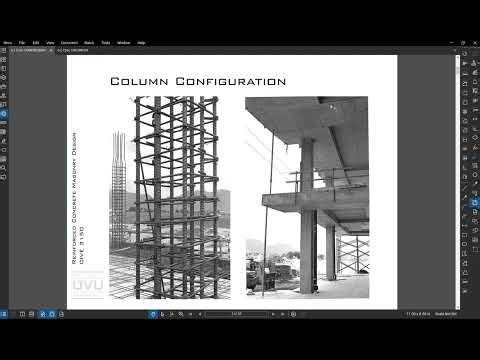480x360 pixels.
Task: Toggle the highlighted panel visibility icon in bottom-left corner
Action: click(4, 314)
